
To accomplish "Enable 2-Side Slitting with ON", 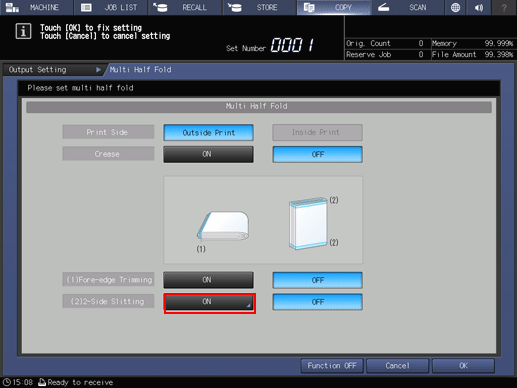I will point(210,303).
